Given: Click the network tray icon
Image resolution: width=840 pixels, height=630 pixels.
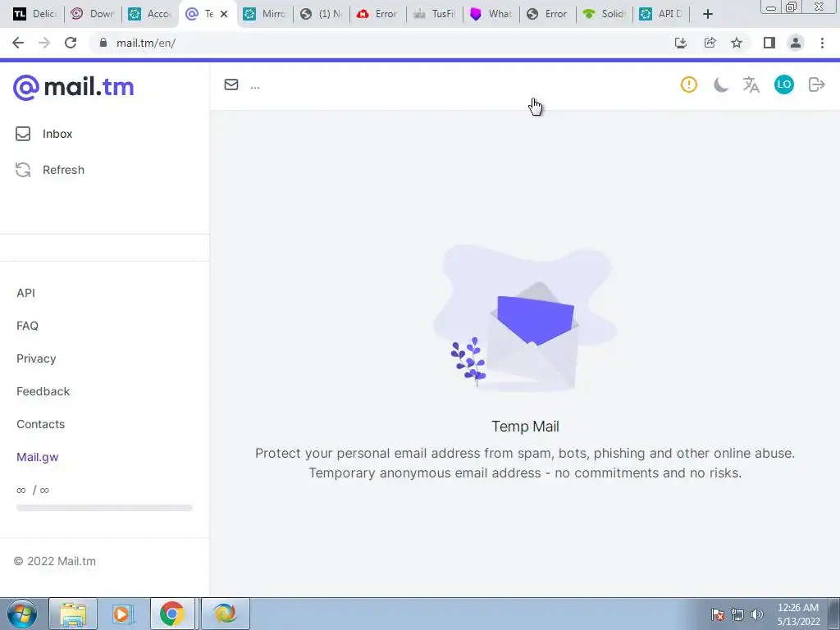Looking at the screenshot, I should tap(737, 614).
